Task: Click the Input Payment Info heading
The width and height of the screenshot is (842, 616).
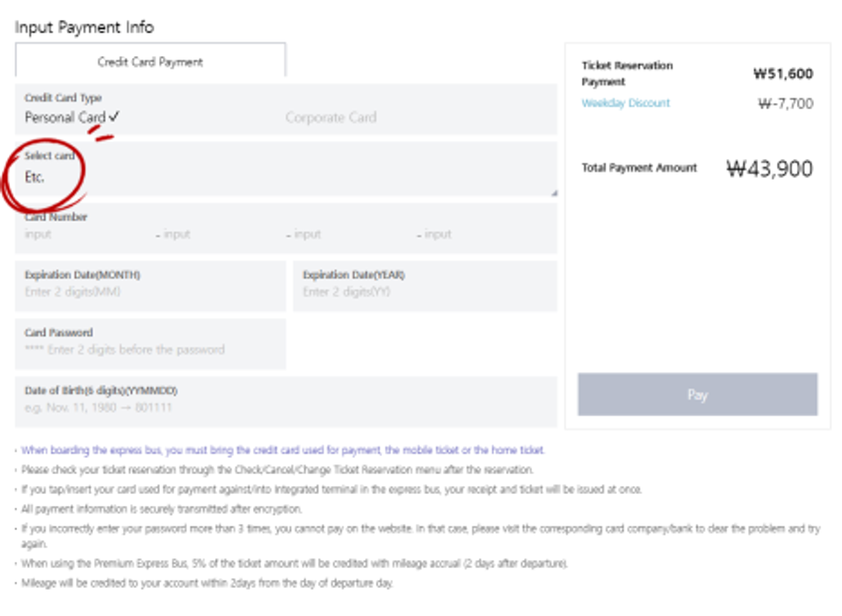Action: tap(84, 27)
